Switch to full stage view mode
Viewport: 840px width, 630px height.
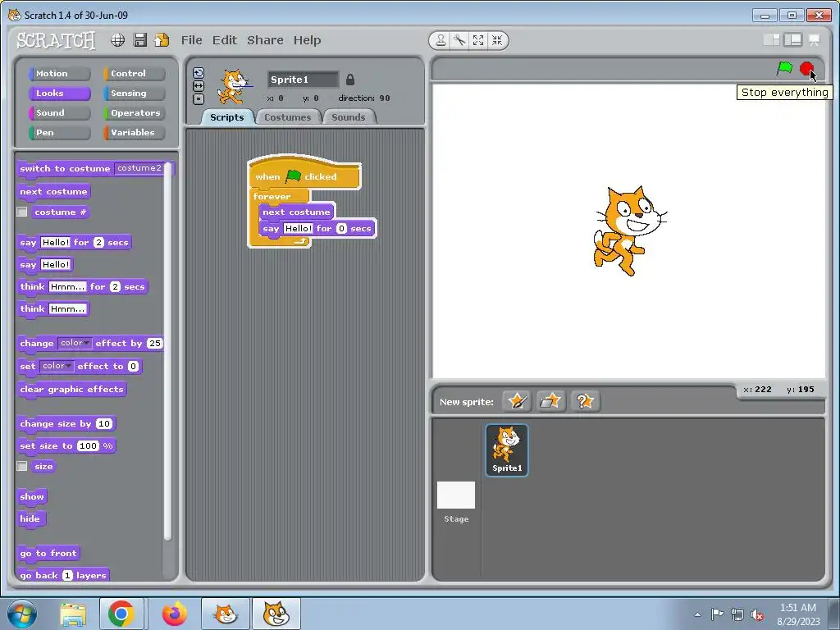click(793, 39)
